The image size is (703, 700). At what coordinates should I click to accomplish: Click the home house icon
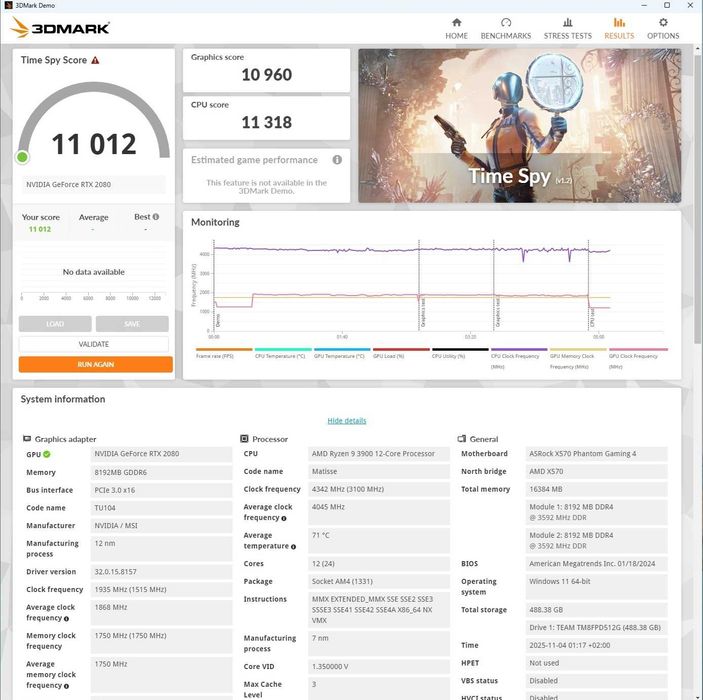(456, 22)
